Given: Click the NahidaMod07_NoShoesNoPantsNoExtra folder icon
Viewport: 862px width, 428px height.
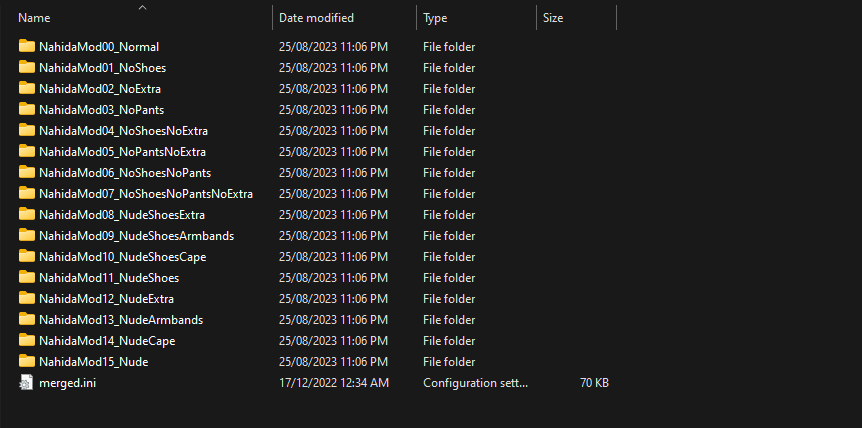Looking at the screenshot, I should (x=27, y=193).
